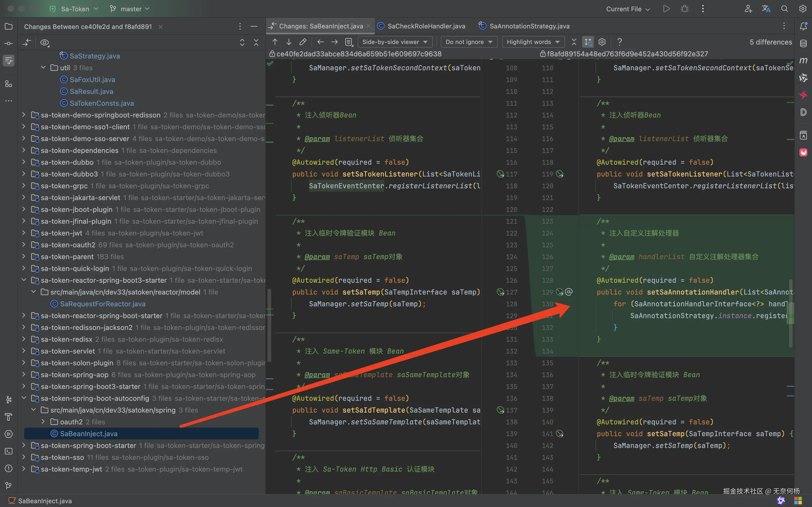Image resolution: width=812 pixels, height=507 pixels.
Task: Switch to SaCheckRoleHandler.java tab
Action: (x=426, y=26)
